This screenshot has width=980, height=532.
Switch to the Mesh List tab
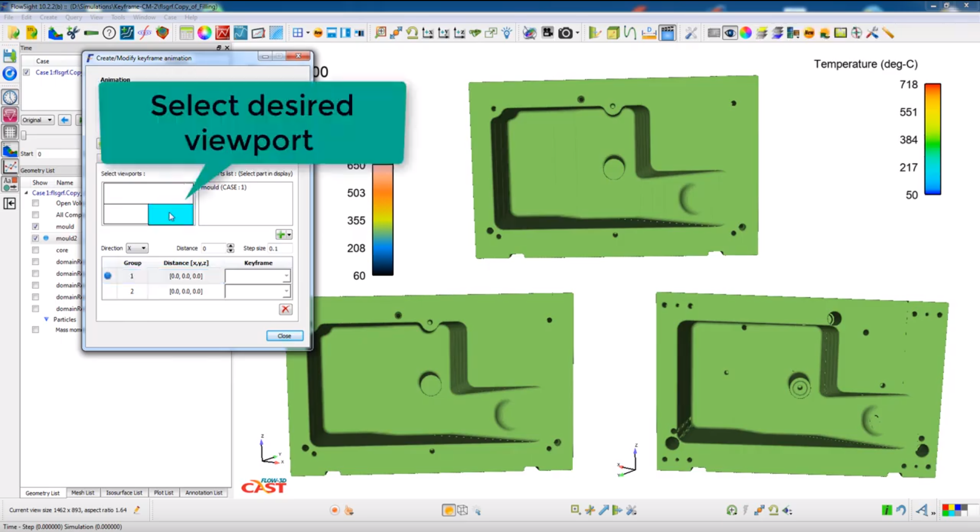click(83, 493)
